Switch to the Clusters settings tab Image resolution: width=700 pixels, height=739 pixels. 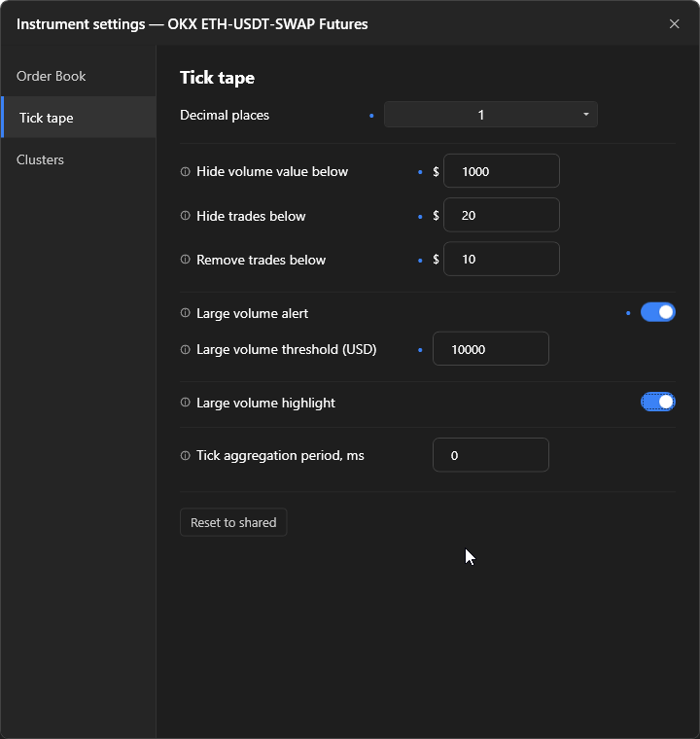(x=78, y=159)
